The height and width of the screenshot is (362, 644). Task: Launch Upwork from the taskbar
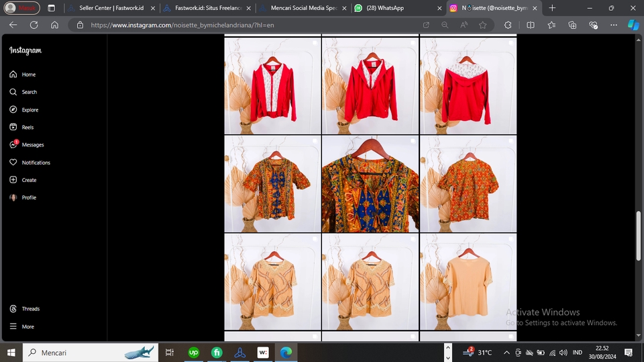pyautogui.click(x=193, y=353)
